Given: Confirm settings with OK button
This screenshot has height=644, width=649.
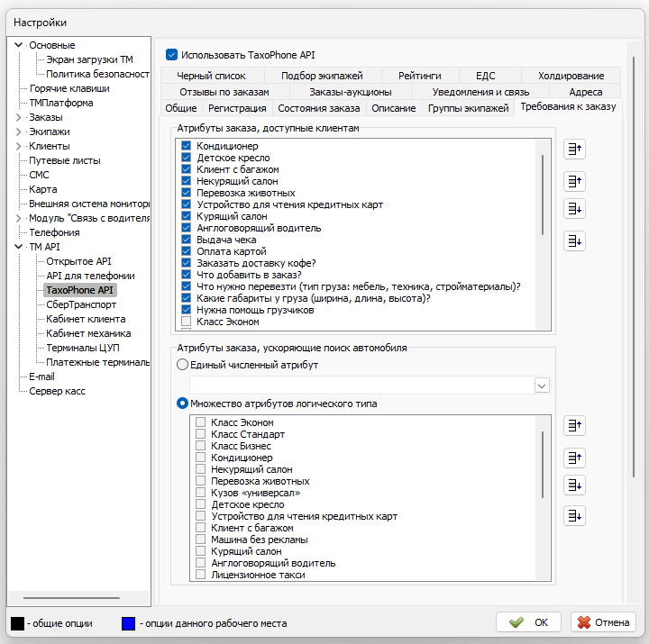Looking at the screenshot, I should tap(528, 622).
